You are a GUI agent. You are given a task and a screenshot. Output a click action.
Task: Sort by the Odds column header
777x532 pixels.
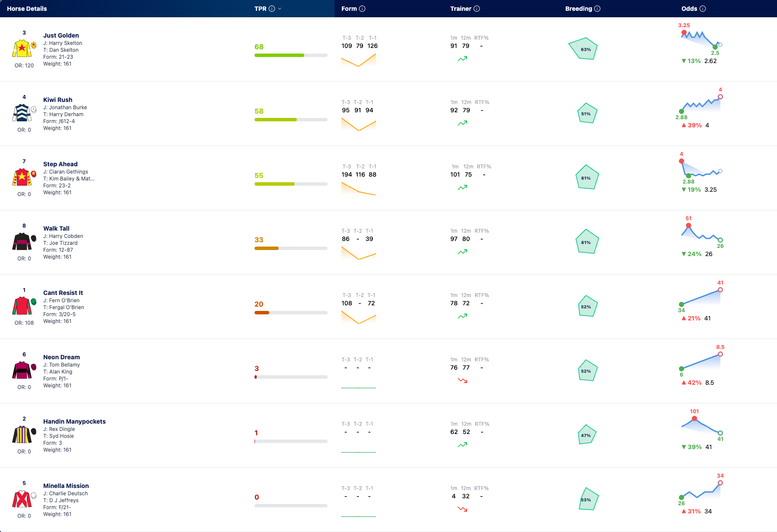click(x=689, y=9)
